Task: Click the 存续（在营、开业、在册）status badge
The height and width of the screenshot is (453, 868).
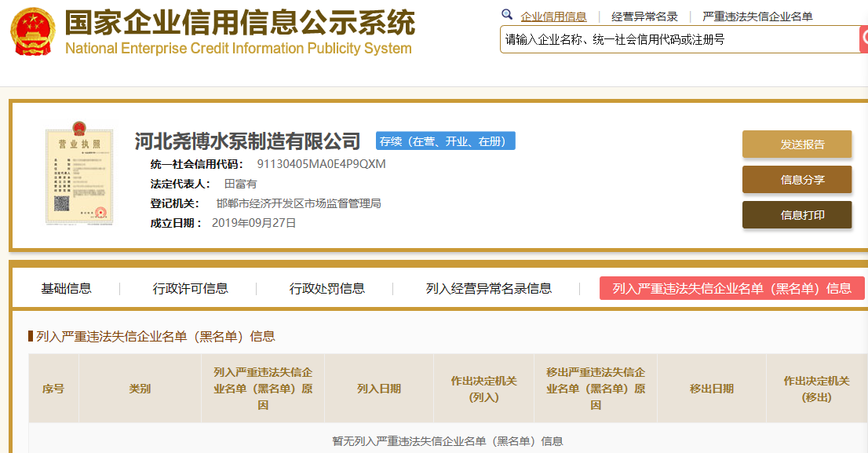Action: click(446, 141)
